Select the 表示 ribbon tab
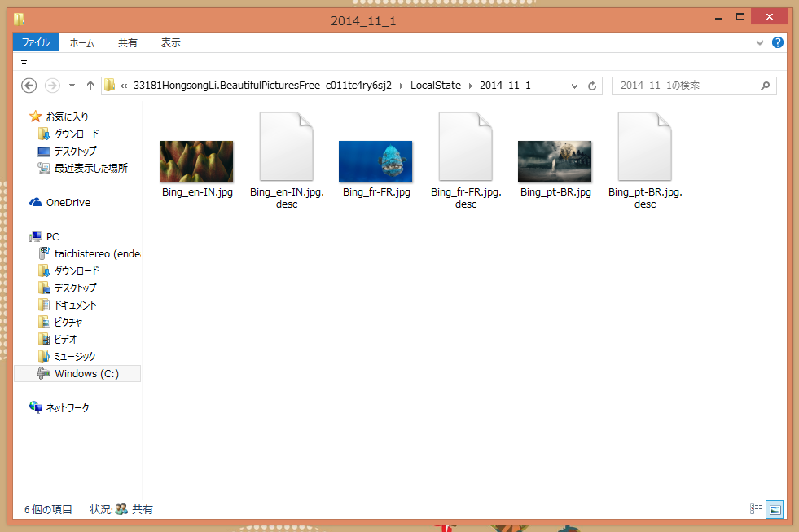The image size is (799, 532). click(171, 43)
